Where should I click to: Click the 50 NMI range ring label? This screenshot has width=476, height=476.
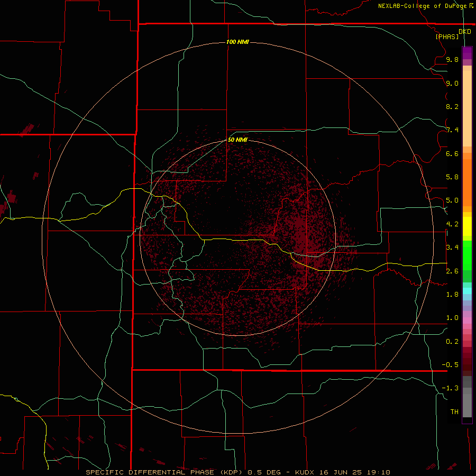[x=237, y=140]
